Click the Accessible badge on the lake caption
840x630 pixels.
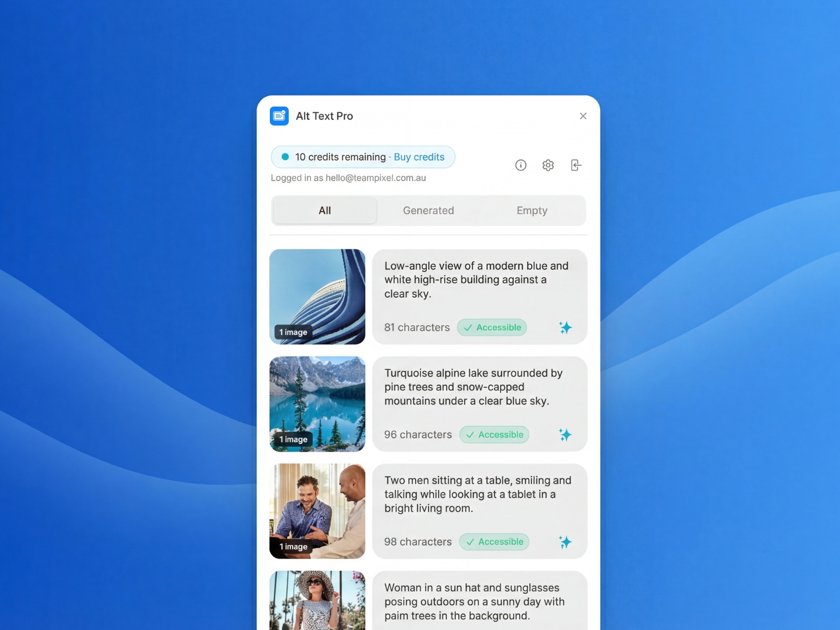pos(494,434)
